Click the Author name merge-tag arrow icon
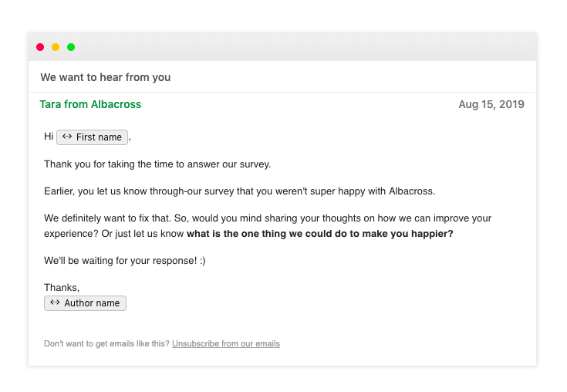This screenshot has width=567, height=392. (55, 302)
